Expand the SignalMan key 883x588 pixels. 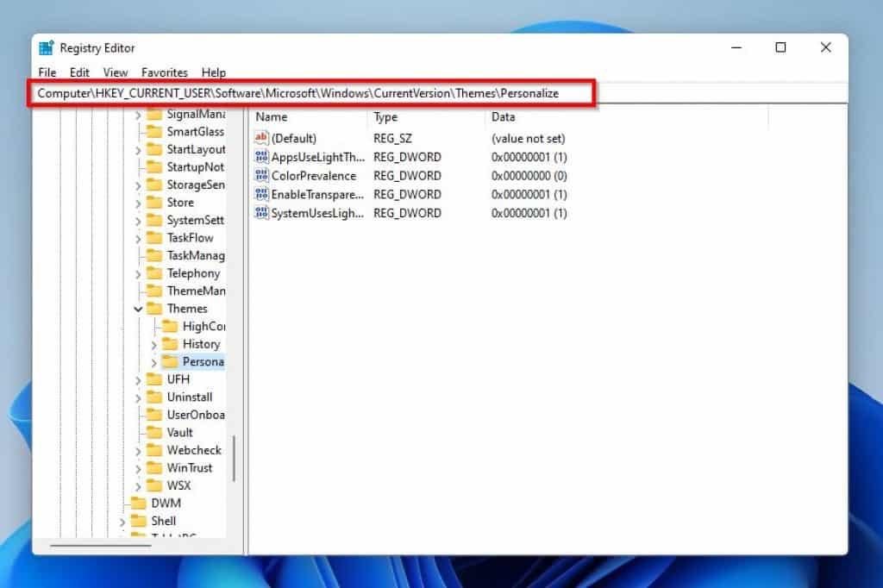tap(138, 115)
